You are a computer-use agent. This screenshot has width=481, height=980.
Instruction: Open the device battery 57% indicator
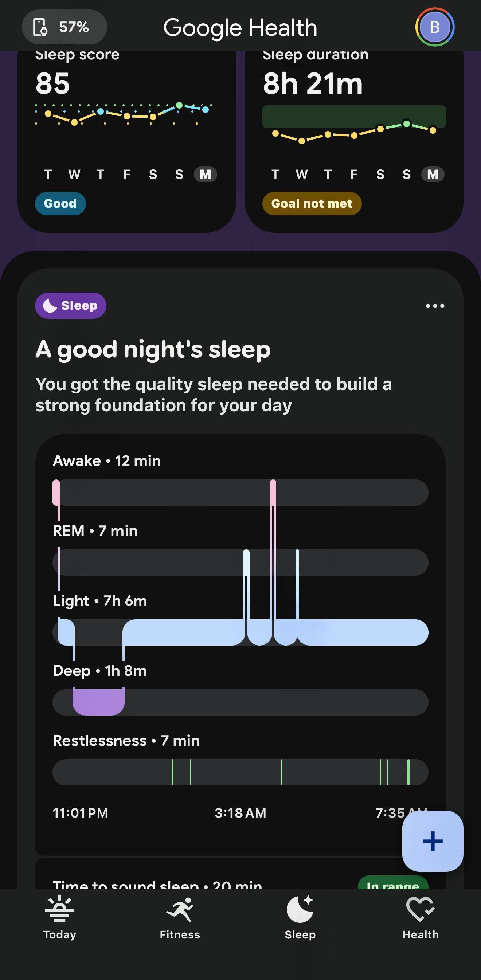tap(64, 27)
